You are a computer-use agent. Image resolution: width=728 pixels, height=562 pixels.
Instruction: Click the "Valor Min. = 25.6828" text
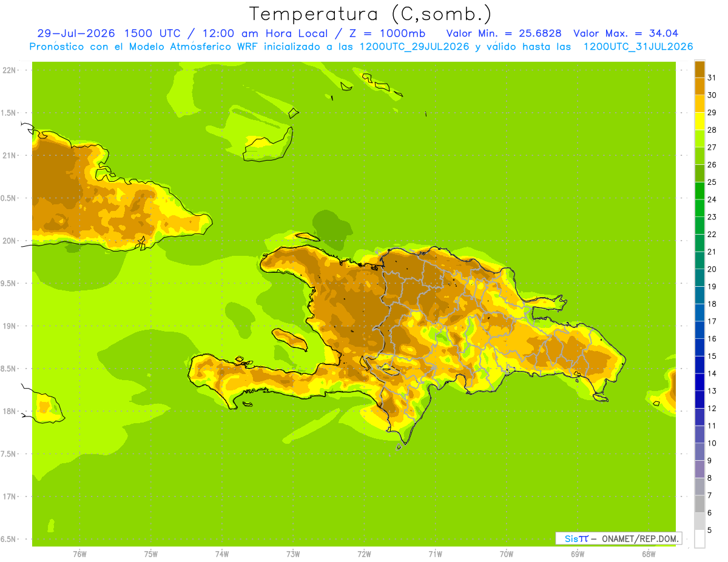click(503, 33)
